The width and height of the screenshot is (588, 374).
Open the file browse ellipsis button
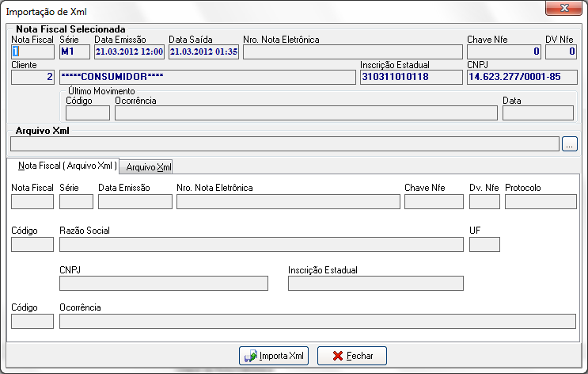click(569, 144)
